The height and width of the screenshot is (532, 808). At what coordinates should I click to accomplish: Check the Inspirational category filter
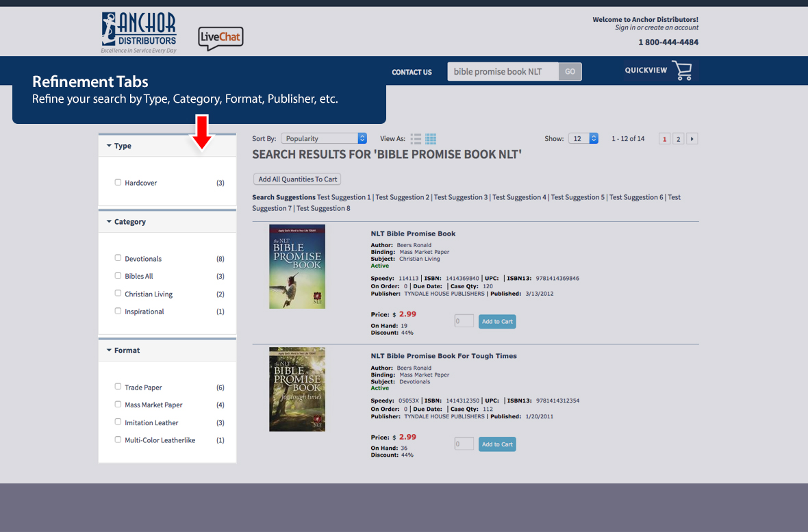click(118, 311)
